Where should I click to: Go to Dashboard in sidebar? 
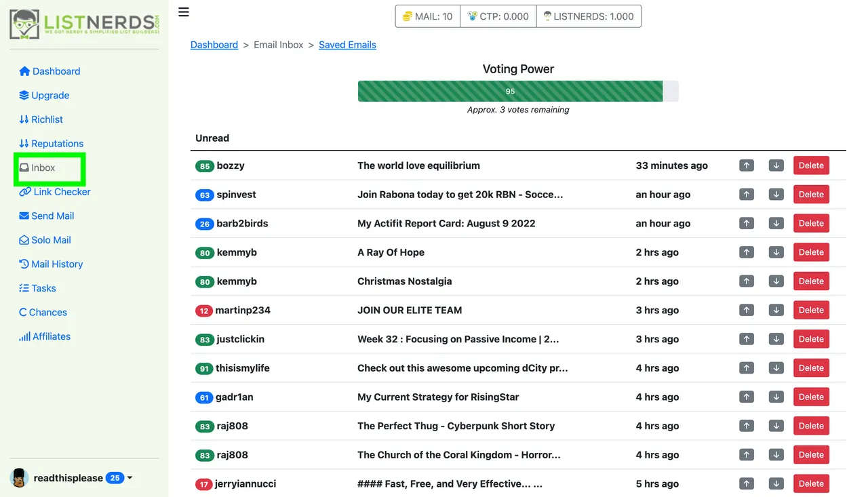click(50, 71)
